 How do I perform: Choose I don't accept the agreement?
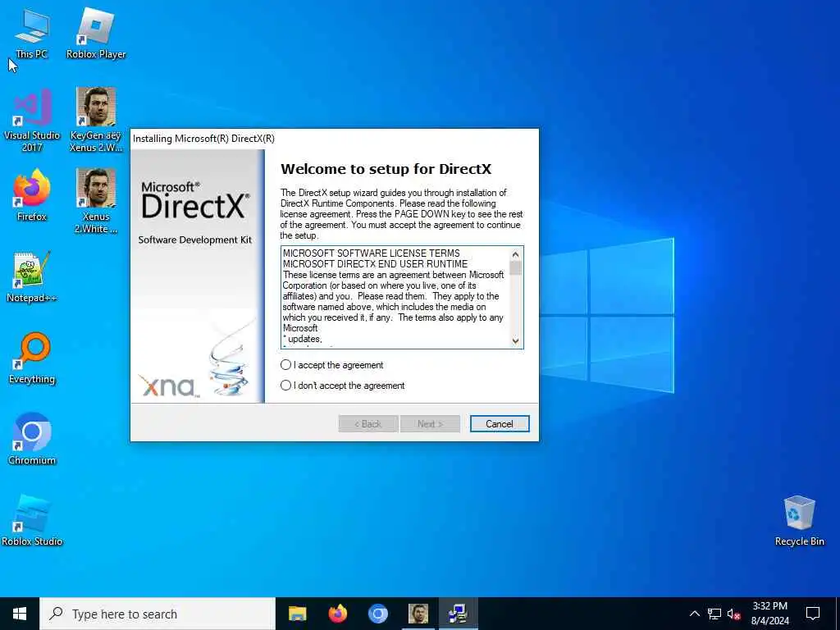(343, 386)
